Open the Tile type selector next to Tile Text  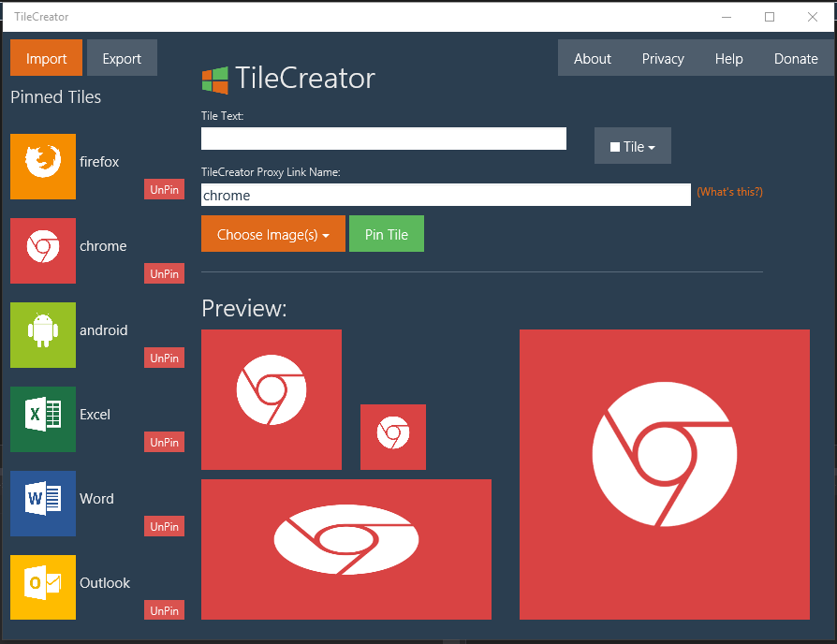[632, 145]
